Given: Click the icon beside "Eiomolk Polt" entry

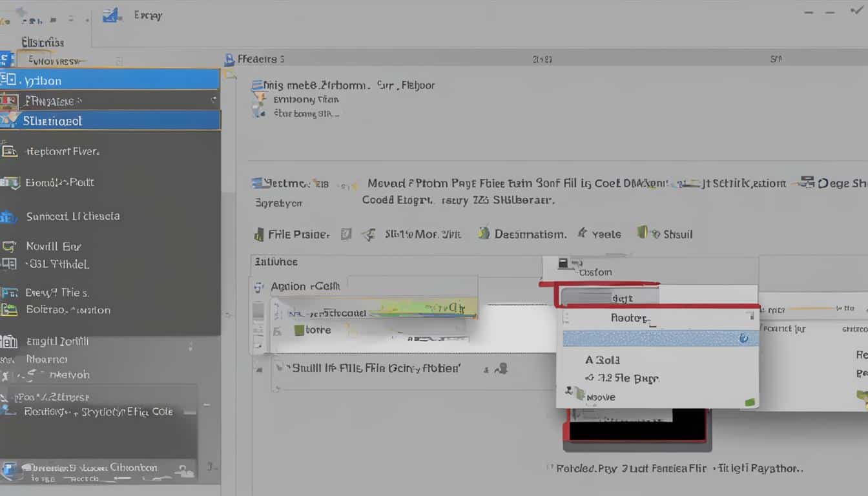Looking at the screenshot, I should [x=9, y=183].
